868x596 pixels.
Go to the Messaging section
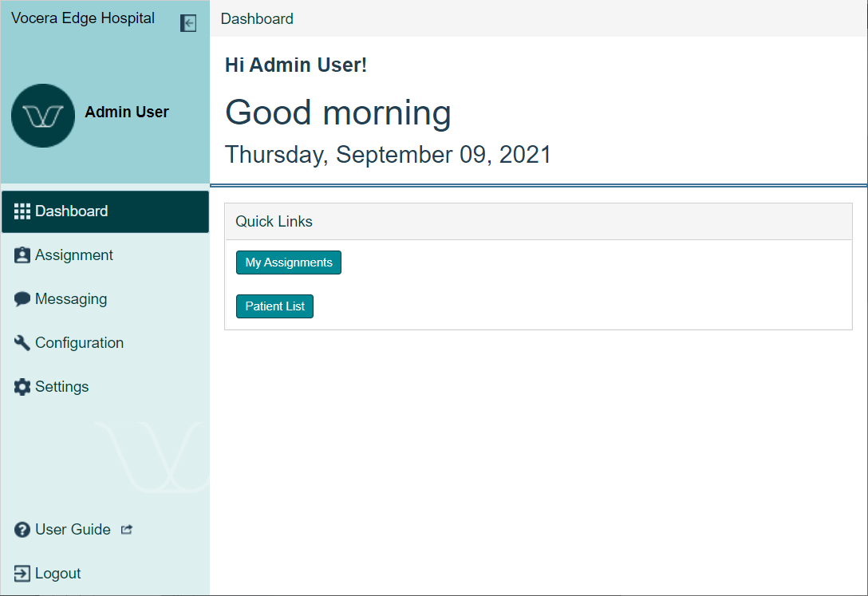click(71, 299)
